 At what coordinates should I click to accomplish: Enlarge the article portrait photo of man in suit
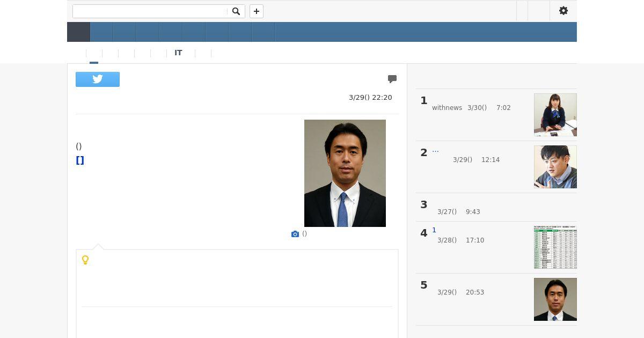(x=345, y=173)
